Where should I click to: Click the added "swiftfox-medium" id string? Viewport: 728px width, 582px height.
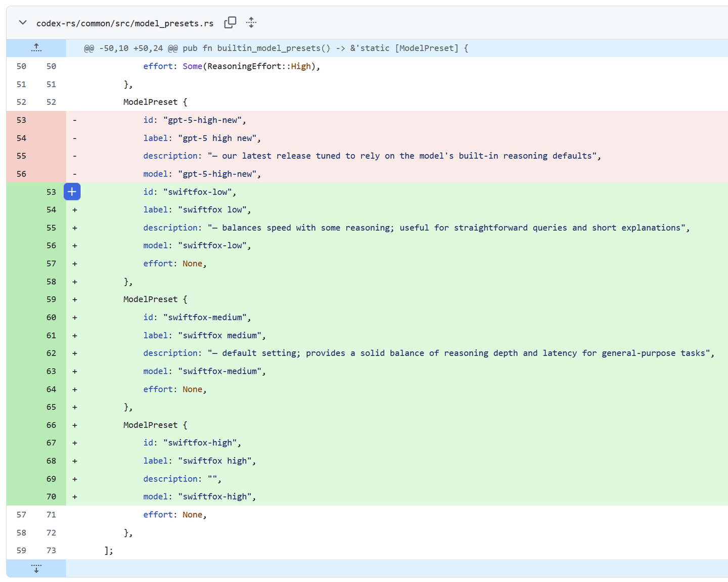205,317
